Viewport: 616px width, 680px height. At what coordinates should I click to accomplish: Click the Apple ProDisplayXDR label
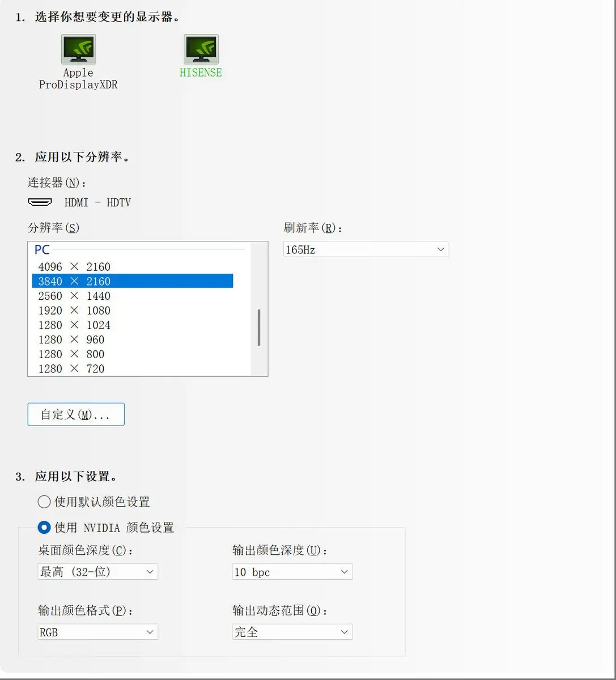click(78, 79)
